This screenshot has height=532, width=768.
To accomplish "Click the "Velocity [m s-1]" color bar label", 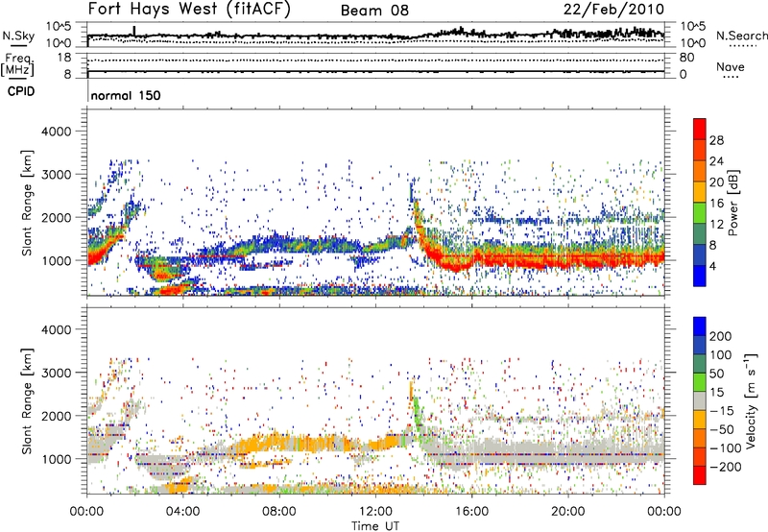I will coord(751,400).
